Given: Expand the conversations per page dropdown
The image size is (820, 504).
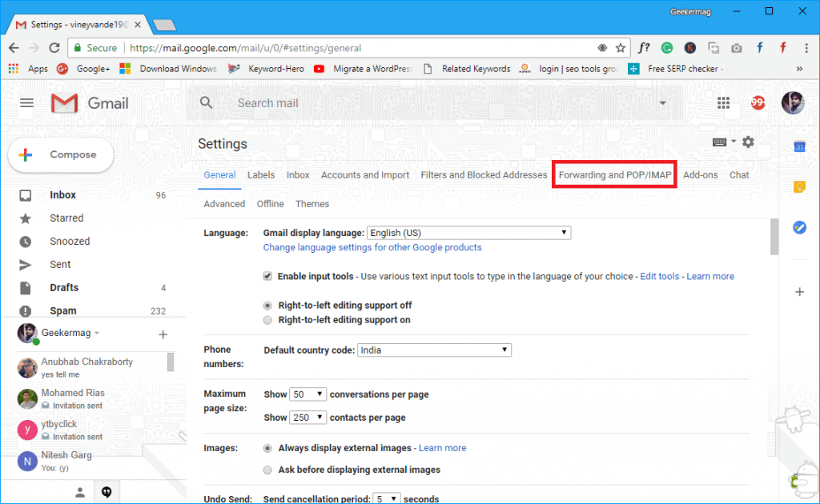Looking at the screenshot, I should point(308,394).
